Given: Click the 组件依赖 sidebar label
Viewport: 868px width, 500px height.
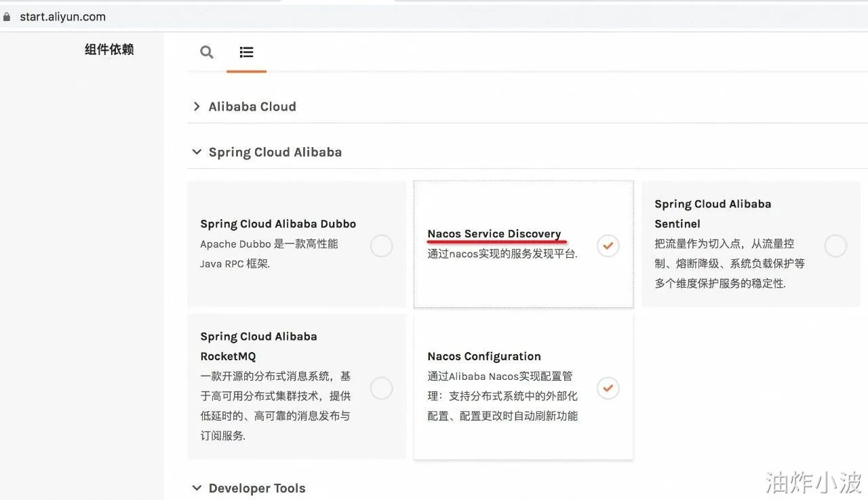Looking at the screenshot, I should coord(109,50).
